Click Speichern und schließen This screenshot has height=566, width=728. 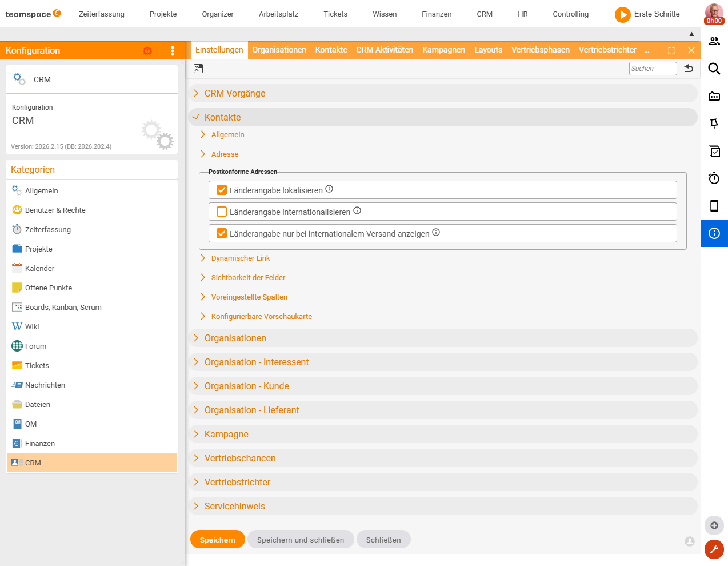click(301, 540)
